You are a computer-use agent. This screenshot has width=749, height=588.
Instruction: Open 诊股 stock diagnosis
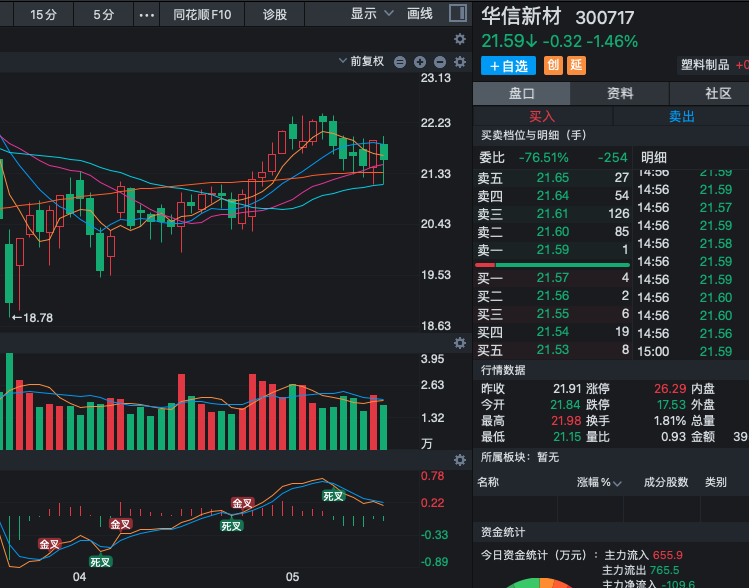[x=275, y=15]
